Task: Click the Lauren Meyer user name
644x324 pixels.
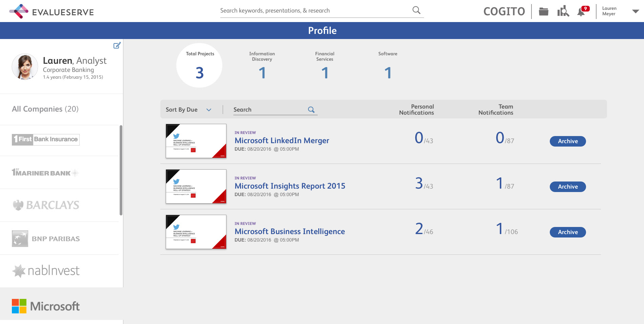Action: click(609, 11)
